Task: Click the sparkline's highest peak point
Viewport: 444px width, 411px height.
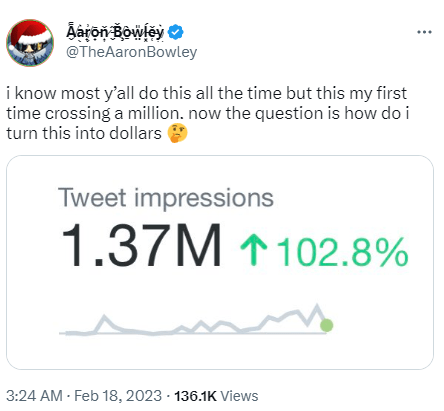Action: pos(316,305)
